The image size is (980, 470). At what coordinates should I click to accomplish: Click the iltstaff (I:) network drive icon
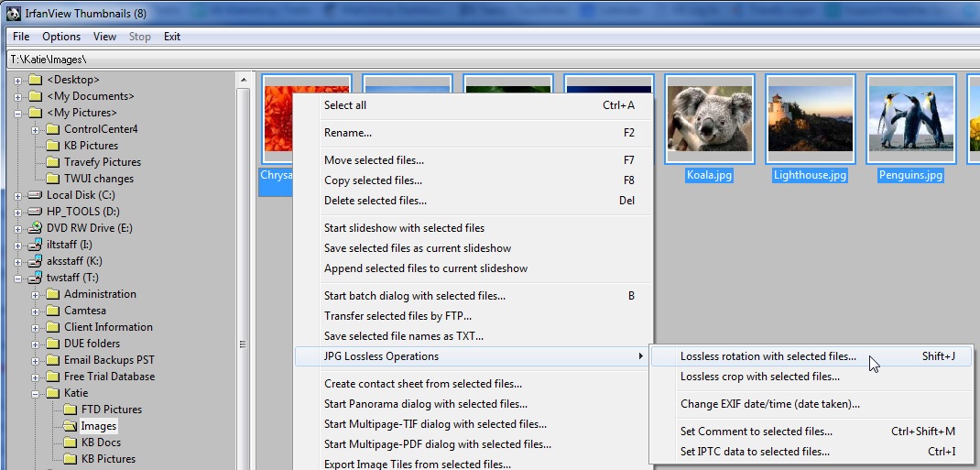[36, 245]
